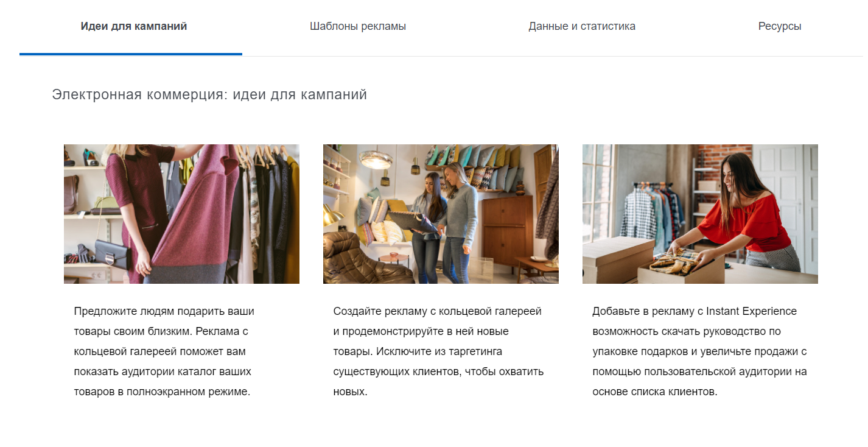
Task: Open the clothing store image with burgundy dress
Action: coord(181,214)
